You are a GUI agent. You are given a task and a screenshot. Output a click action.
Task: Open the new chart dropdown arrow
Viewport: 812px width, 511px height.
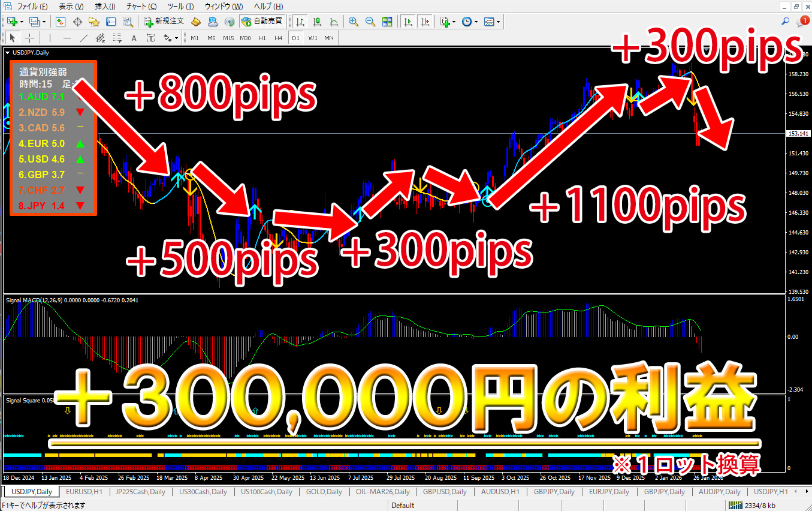pyautogui.click(x=22, y=22)
